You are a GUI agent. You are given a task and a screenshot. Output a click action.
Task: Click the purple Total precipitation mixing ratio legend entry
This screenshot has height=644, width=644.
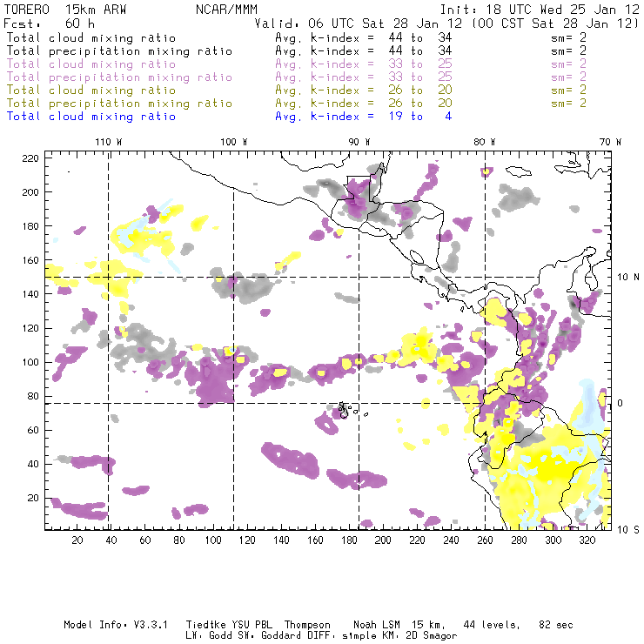119,77
